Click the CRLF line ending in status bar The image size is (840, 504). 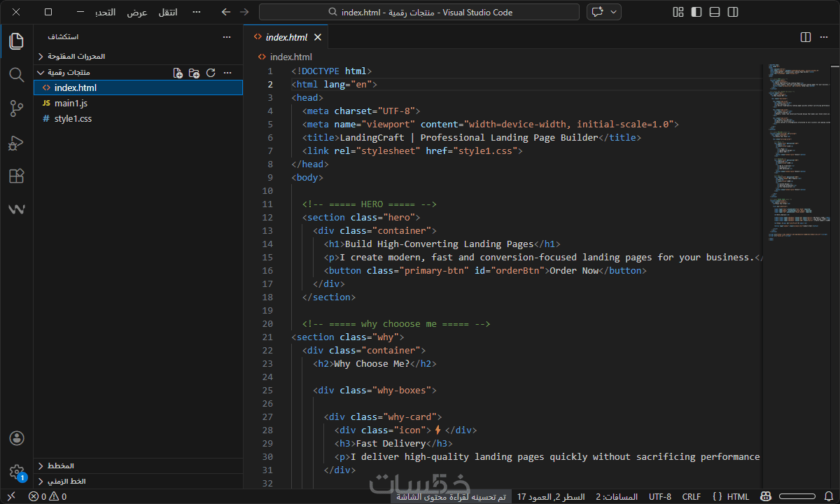(x=691, y=497)
